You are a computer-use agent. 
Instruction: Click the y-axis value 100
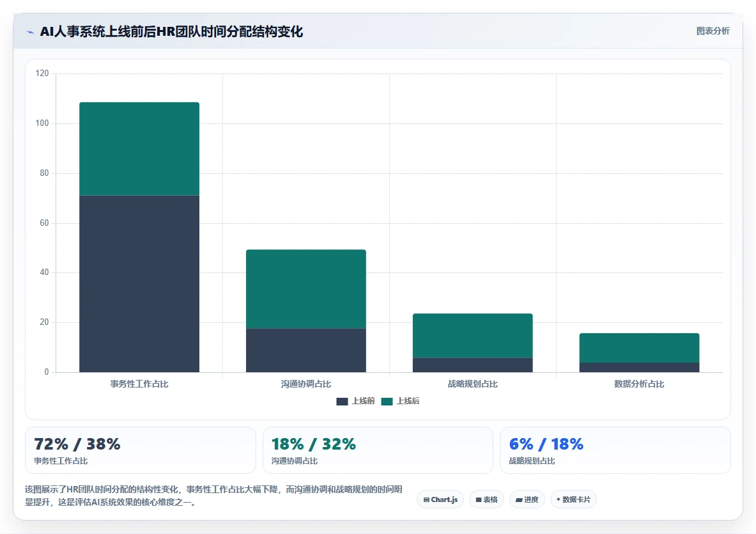tap(42, 123)
